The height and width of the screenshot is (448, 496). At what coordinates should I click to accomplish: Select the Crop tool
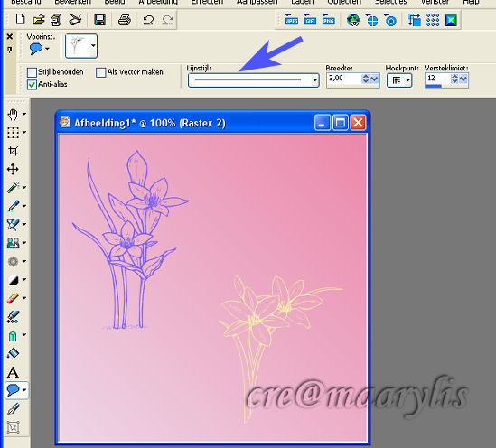pos(13,151)
